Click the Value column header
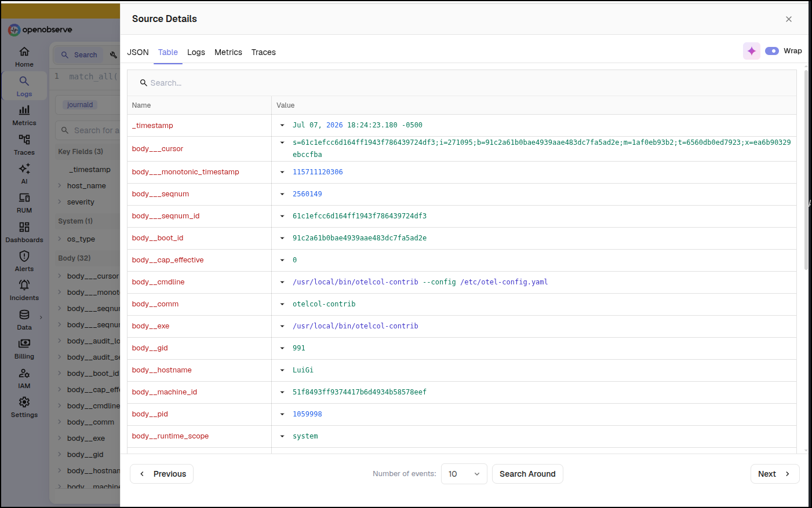The width and height of the screenshot is (812, 508). 534,105
